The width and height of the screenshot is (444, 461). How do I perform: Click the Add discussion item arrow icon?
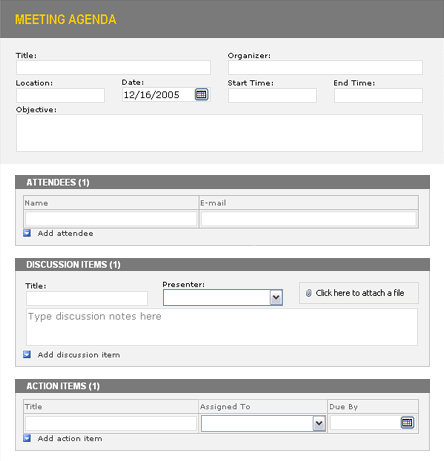coord(27,354)
